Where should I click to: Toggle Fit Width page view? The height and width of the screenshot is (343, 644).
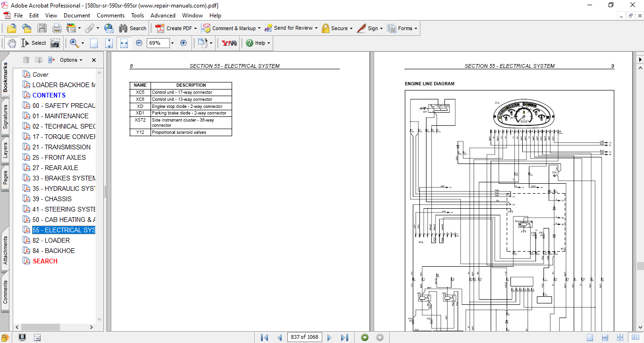coord(124,43)
